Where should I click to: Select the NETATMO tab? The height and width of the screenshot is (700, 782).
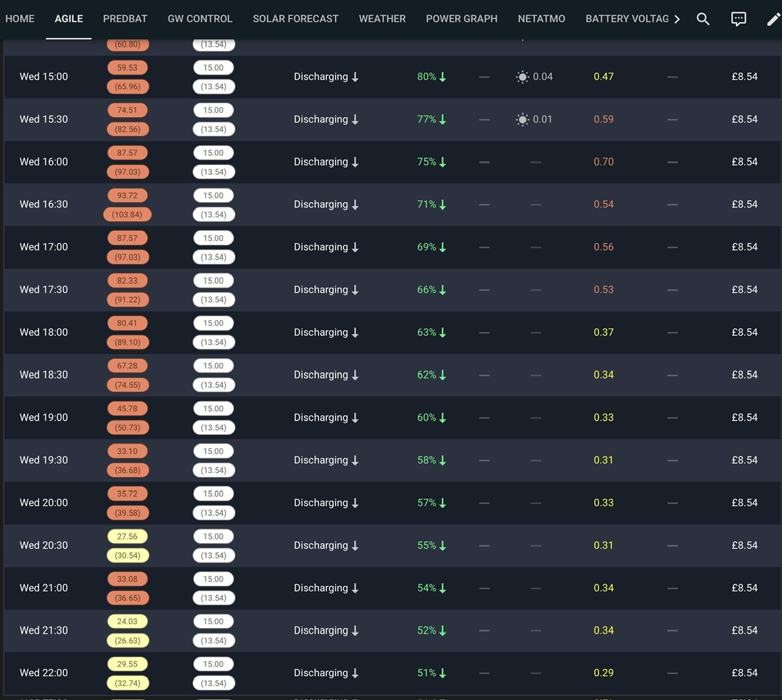tap(541, 19)
